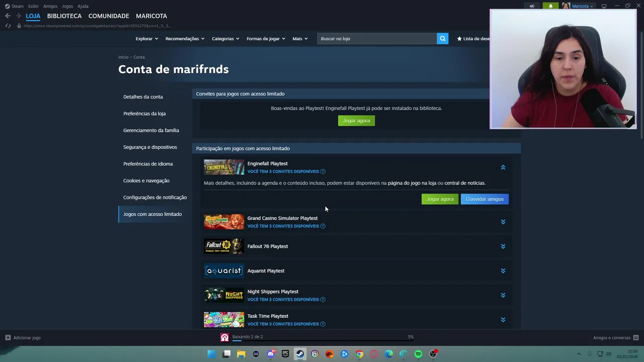Follow the página do jogo na loja link
The width and height of the screenshot is (644, 362).
click(x=412, y=183)
